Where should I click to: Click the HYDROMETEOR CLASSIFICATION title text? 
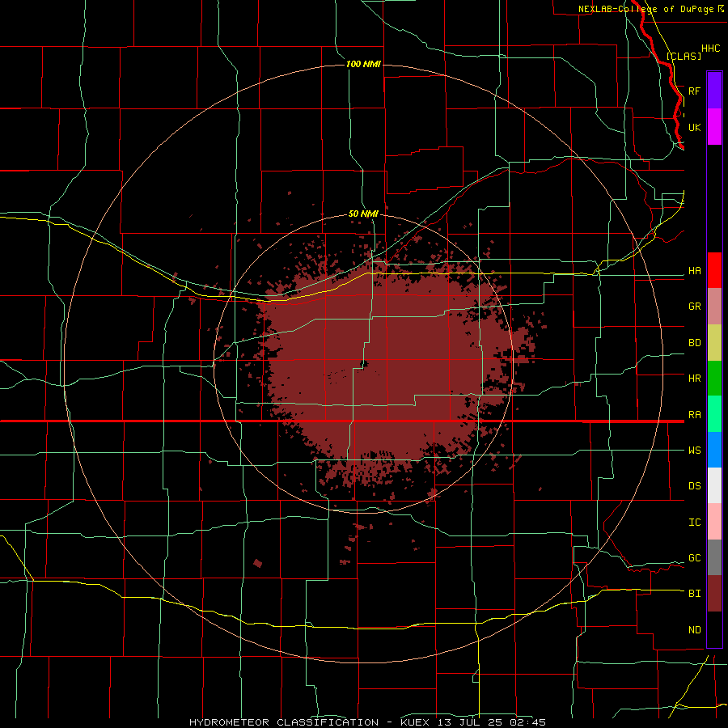(284, 722)
